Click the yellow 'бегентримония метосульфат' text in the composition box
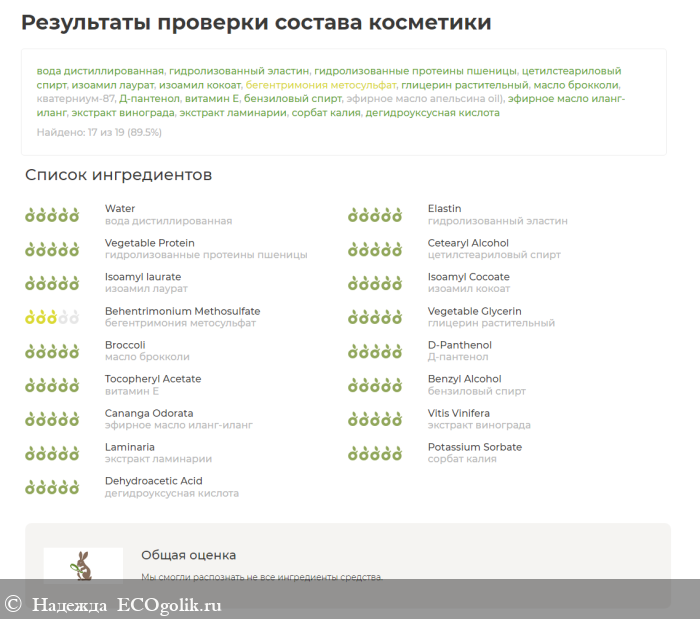 point(321,85)
